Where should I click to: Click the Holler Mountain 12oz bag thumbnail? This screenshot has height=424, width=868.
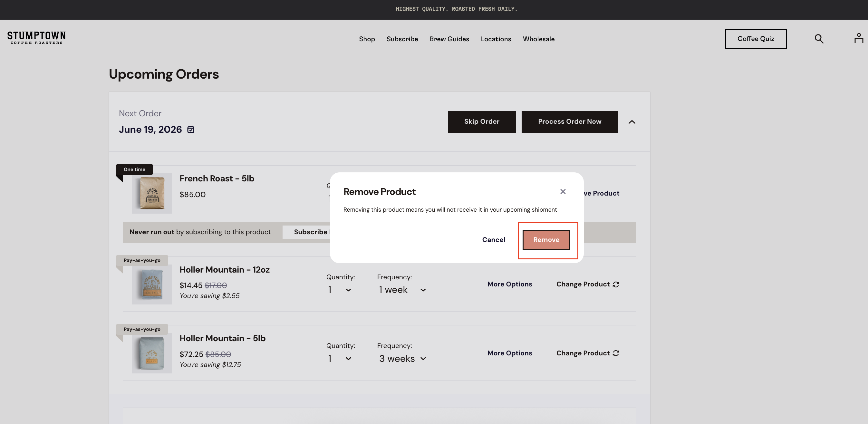point(152,284)
